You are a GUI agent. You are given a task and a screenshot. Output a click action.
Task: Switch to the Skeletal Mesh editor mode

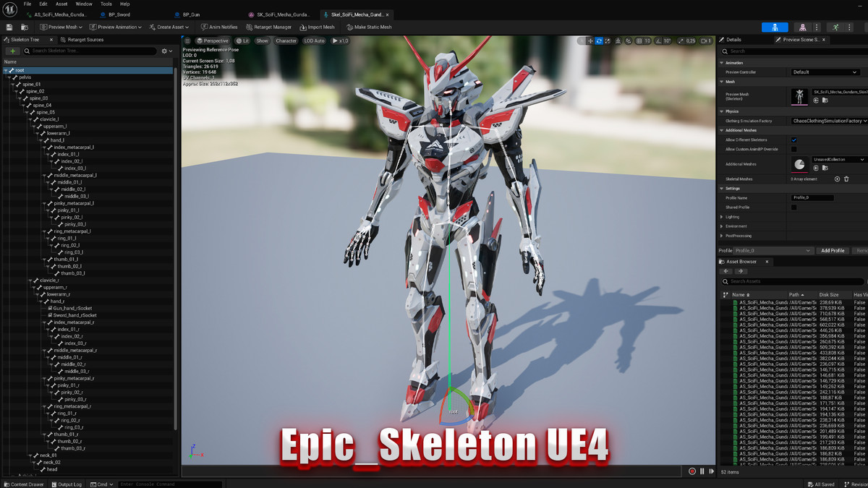click(803, 27)
